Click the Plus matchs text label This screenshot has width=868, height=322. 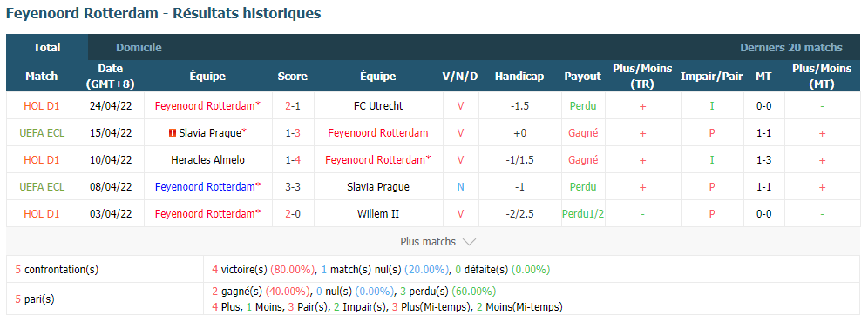[x=428, y=242]
